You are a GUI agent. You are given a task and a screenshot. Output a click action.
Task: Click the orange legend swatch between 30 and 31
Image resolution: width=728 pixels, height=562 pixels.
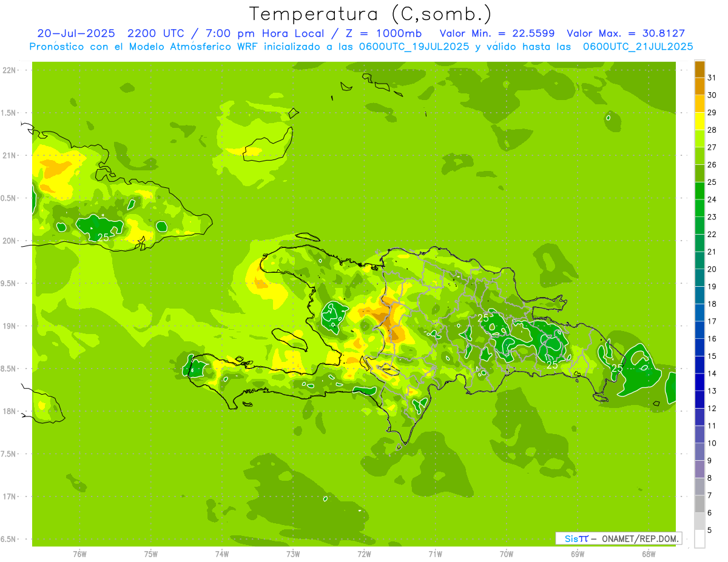click(699, 86)
